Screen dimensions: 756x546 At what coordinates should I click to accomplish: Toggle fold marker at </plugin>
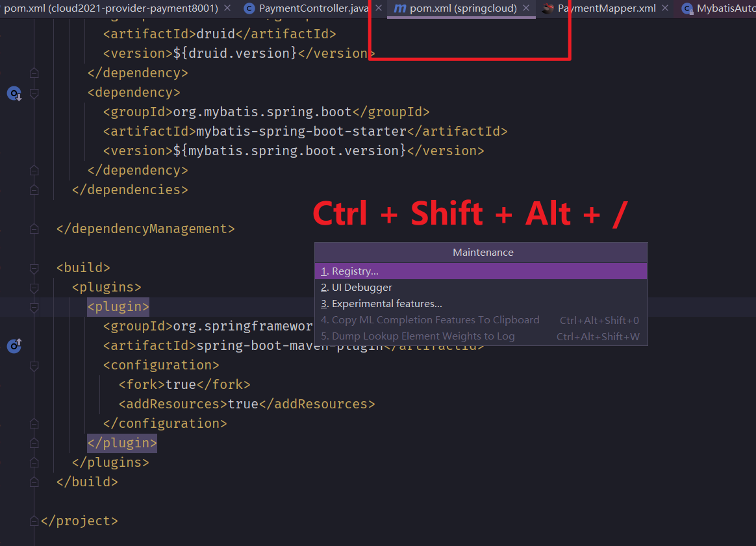click(34, 443)
